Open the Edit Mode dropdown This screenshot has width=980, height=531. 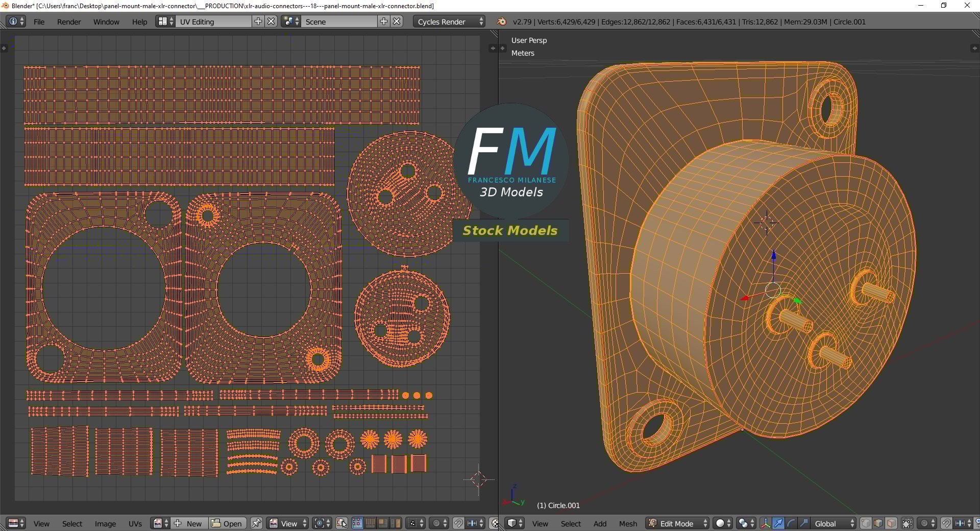[x=677, y=523]
